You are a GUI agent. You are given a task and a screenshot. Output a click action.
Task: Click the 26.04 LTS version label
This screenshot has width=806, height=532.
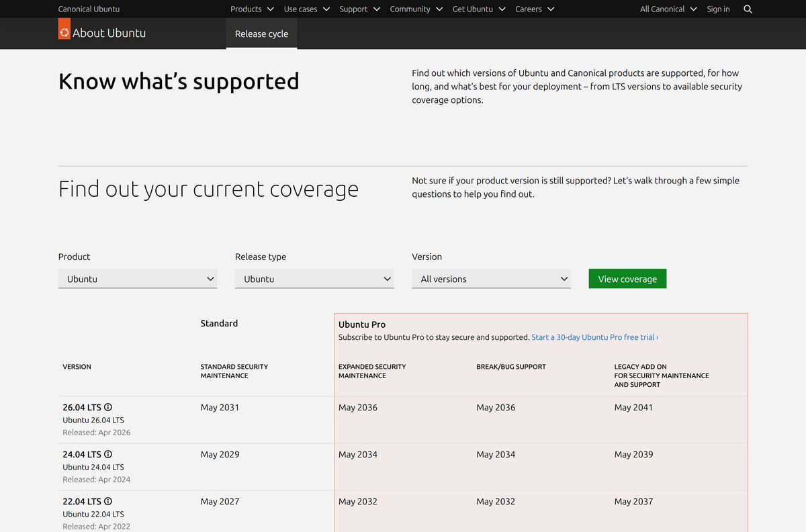(82, 407)
